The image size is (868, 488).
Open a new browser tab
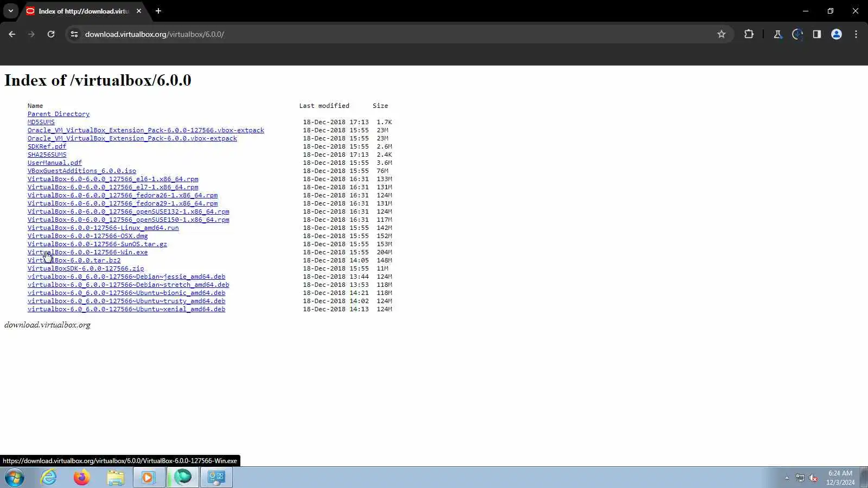pyautogui.click(x=158, y=11)
